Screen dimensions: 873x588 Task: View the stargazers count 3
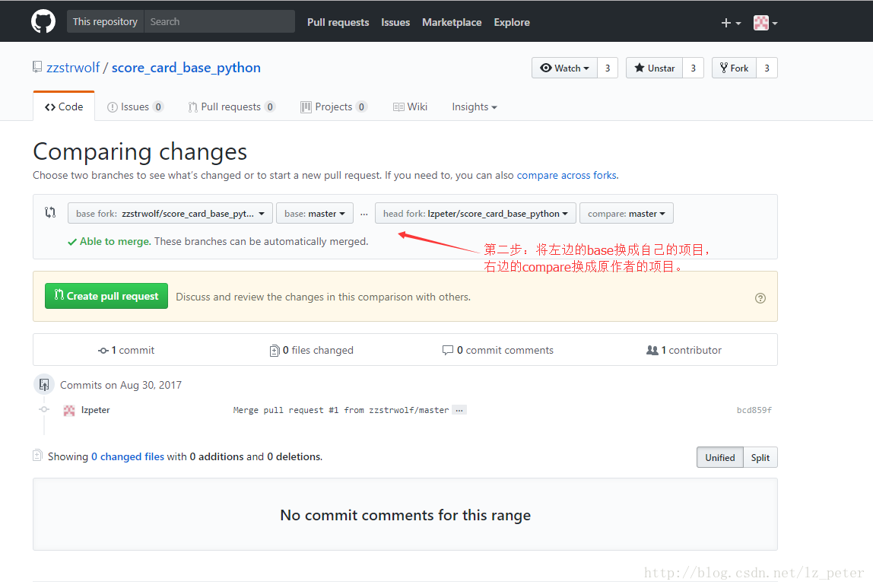[x=694, y=68]
